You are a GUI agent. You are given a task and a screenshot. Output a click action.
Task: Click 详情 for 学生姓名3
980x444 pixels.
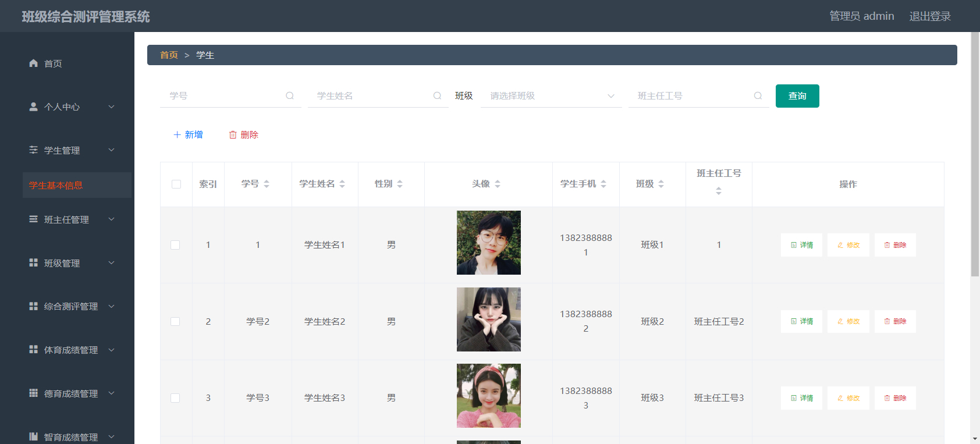pos(801,398)
